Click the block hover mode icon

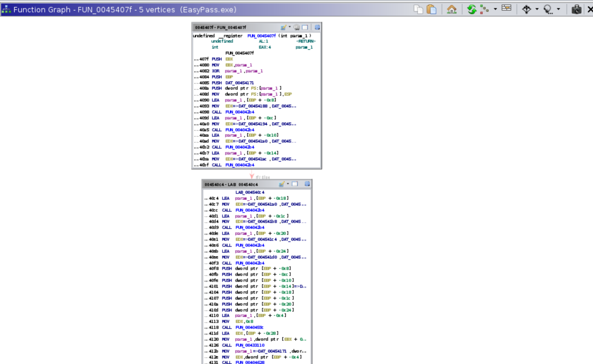click(527, 10)
